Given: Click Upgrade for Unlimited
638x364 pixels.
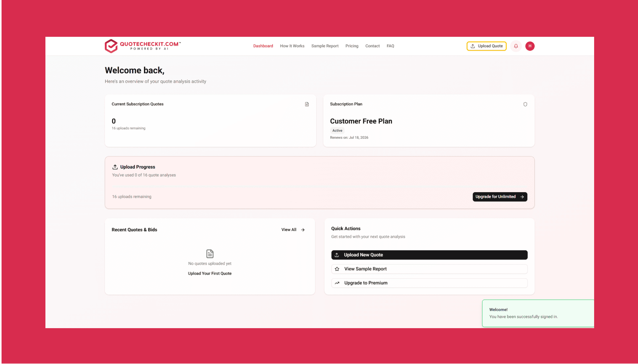Looking at the screenshot, I should click(500, 197).
